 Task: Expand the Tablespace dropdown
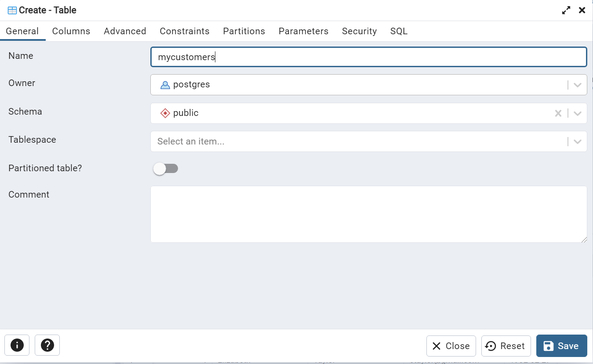click(x=578, y=141)
